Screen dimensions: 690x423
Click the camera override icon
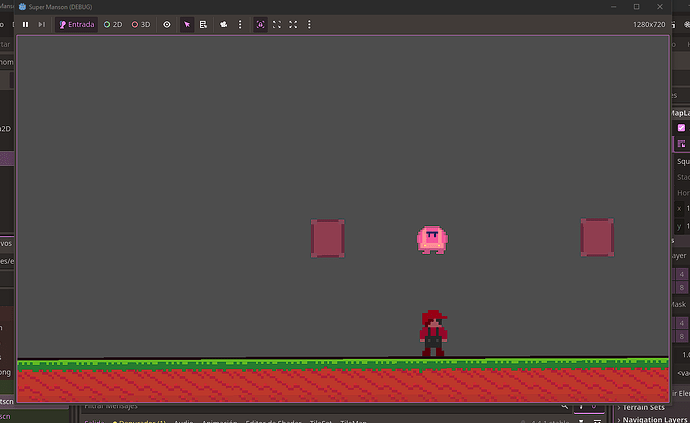pyautogui.click(x=224, y=25)
